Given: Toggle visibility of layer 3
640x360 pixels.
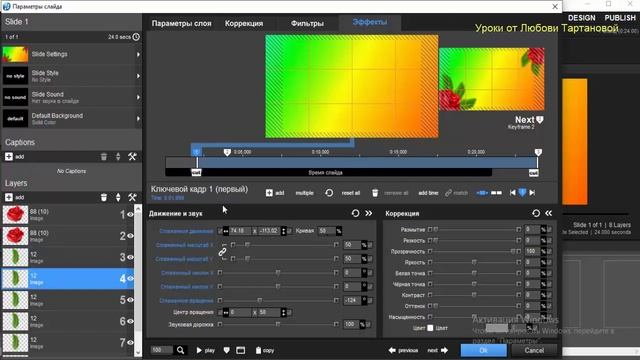Looking at the screenshot, I should point(130,257).
